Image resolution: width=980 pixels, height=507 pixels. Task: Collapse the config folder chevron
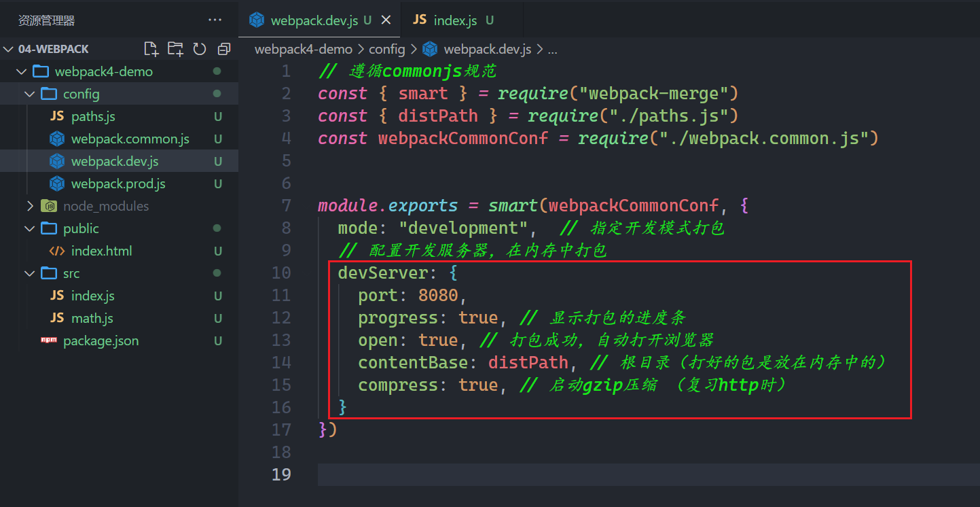click(29, 94)
